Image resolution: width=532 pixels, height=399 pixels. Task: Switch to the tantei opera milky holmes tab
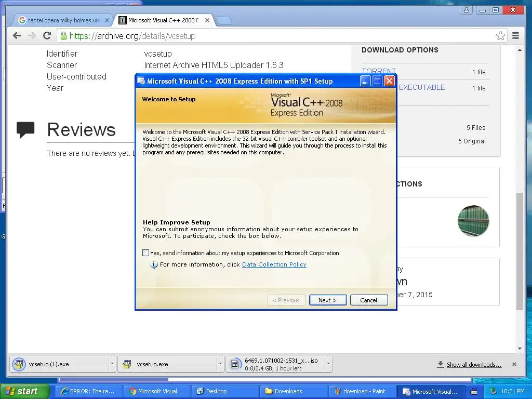click(64, 20)
